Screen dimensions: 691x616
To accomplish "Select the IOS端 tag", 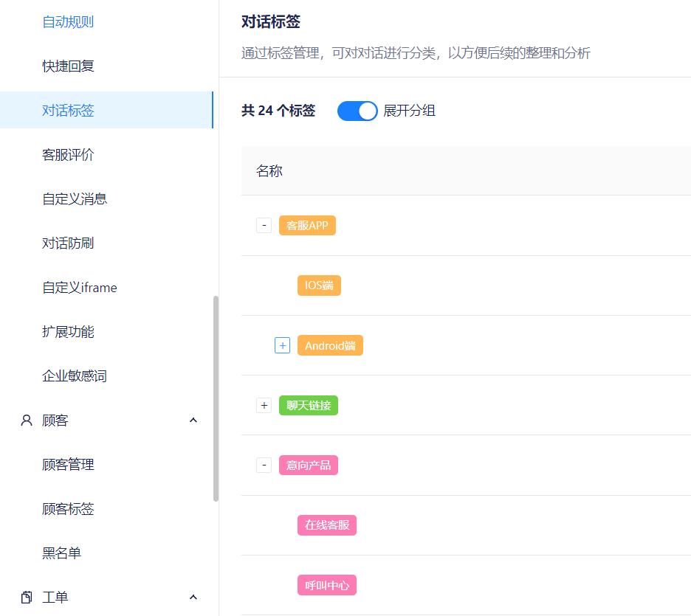I will 319,285.
